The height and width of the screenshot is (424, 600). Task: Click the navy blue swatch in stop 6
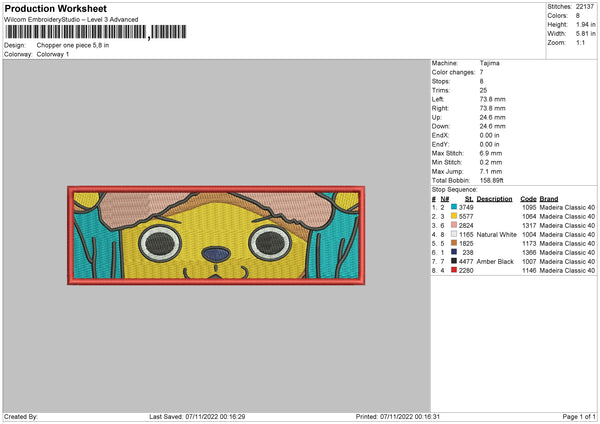point(454,252)
